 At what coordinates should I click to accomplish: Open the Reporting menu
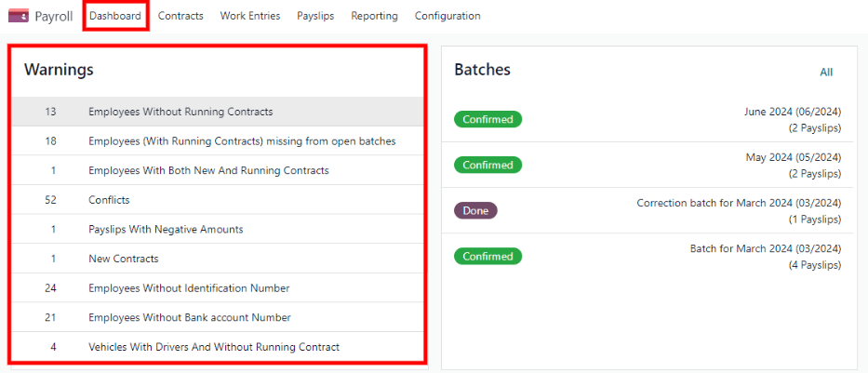[x=374, y=16]
